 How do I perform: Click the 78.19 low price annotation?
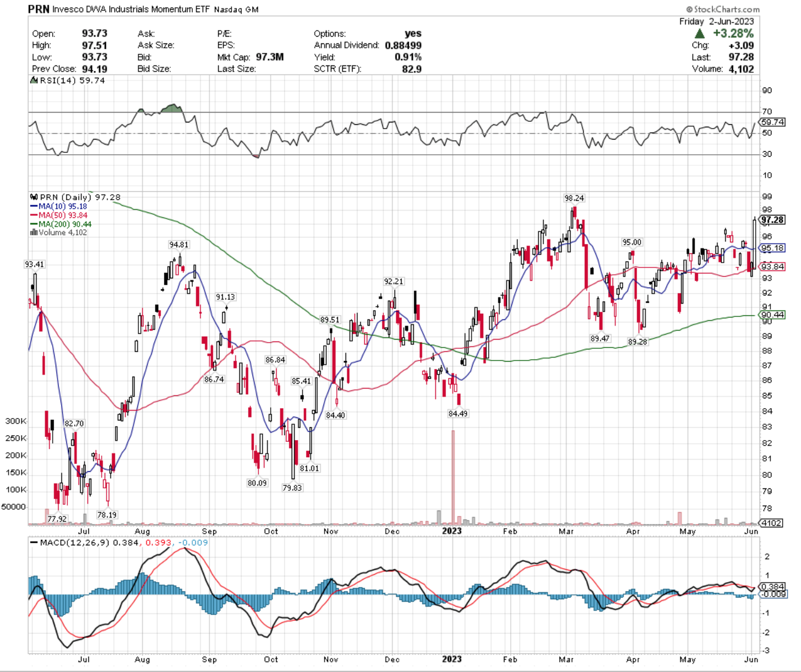pyautogui.click(x=107, y=515)
